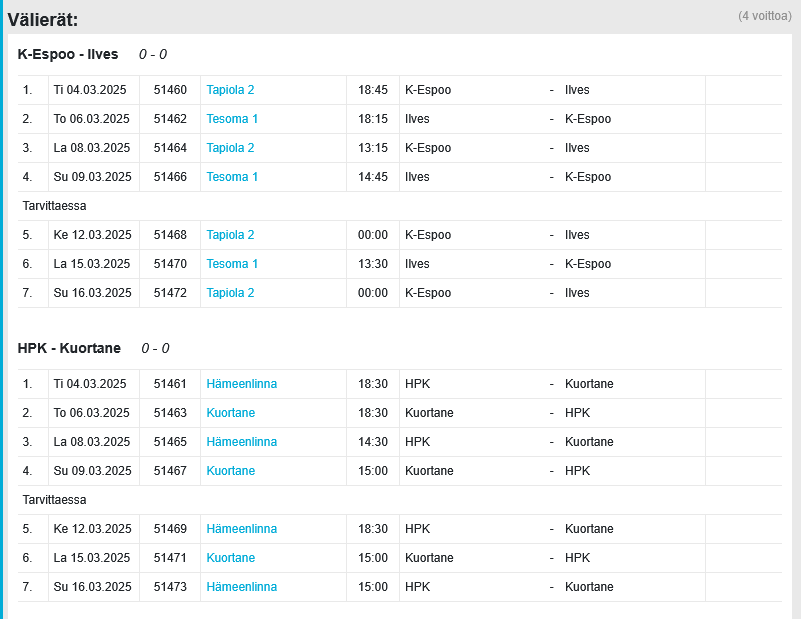Click game number 51467
This screenshot has height=619, width=801.
pos(170,471)
